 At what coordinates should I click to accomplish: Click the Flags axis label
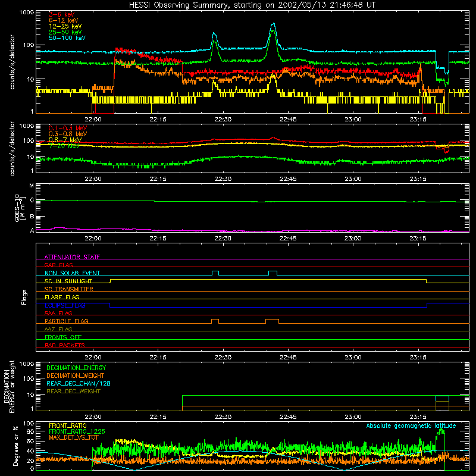click(x=24, y=297)
